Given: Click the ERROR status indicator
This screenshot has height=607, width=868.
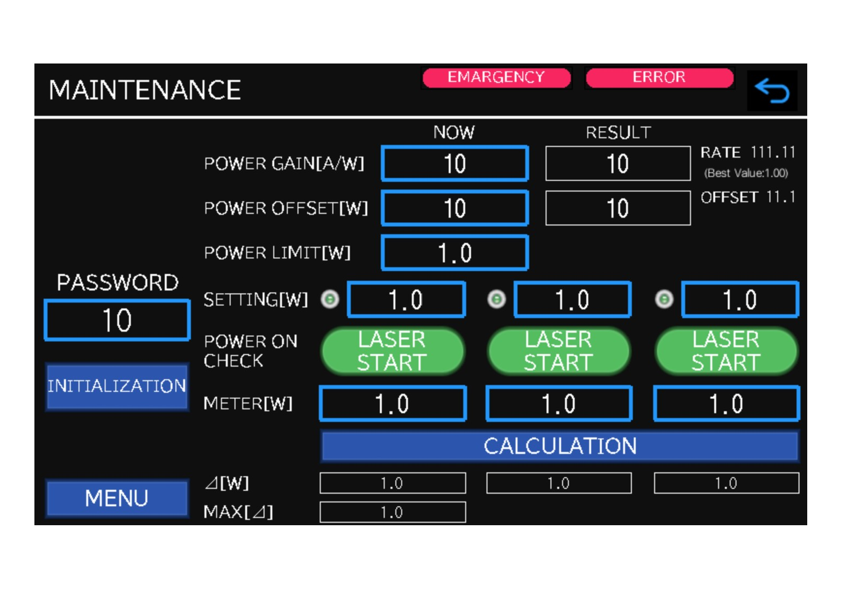Looking at the screenshot, I should pyautogui.click(x=659, y=77).
